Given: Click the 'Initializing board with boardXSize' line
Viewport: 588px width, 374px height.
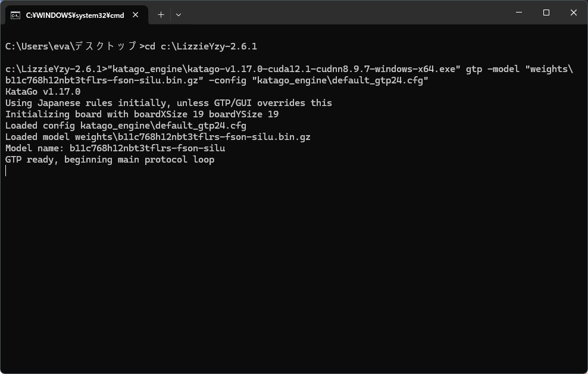Looking at the screenshot, I should [x=142, y=114].
